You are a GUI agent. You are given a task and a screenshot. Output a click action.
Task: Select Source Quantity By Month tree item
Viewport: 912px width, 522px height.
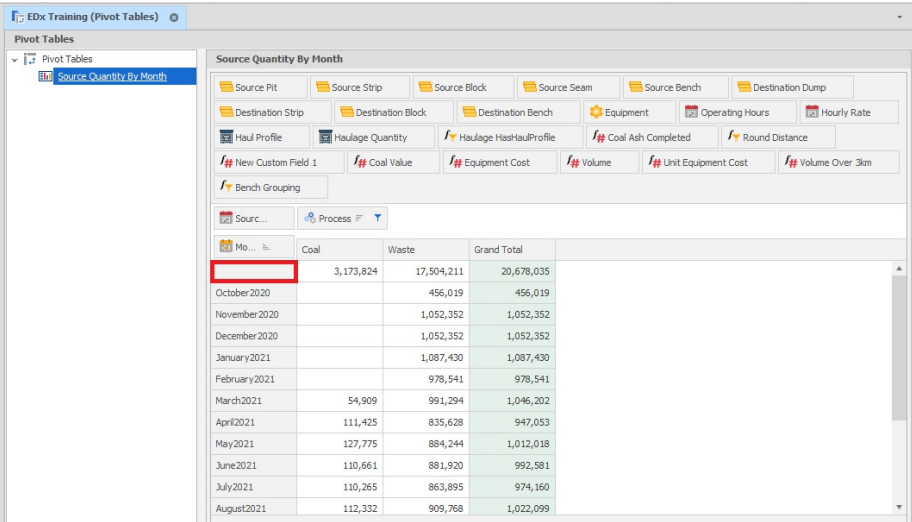click(111, 76)
